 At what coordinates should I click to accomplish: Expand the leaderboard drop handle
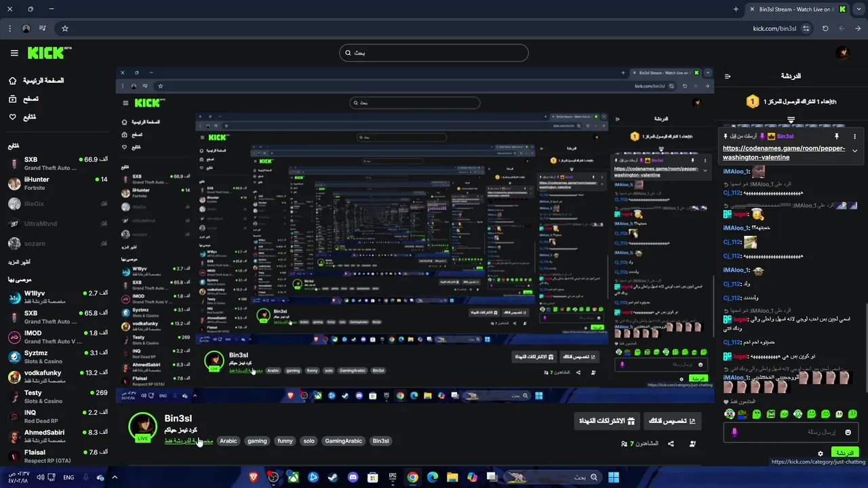(x=791, y=120)
